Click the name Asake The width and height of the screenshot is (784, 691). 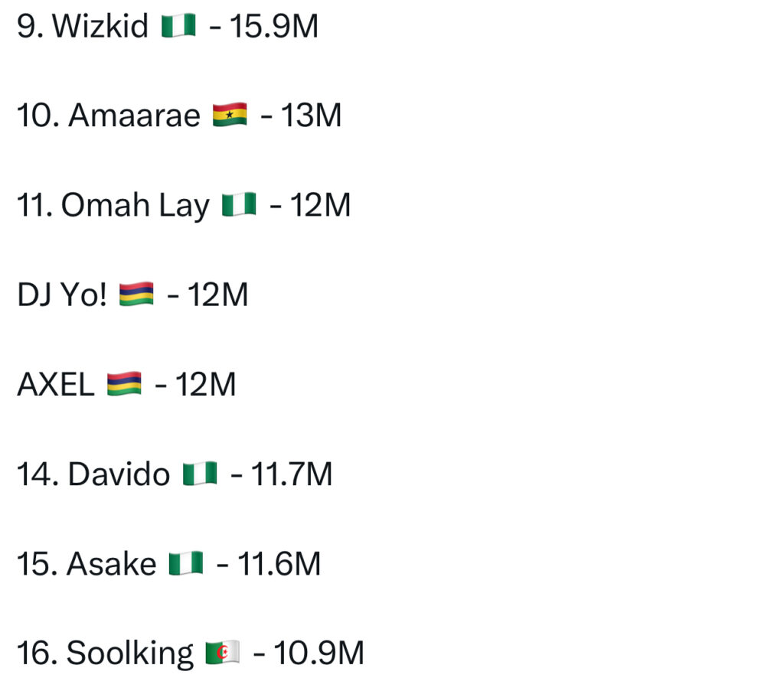(x=111, y=565)
